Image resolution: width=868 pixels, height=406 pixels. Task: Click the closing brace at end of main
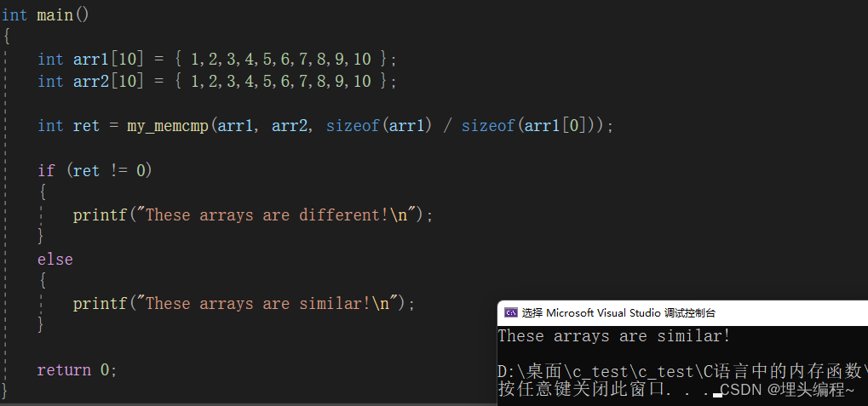(x=6, y=391)
